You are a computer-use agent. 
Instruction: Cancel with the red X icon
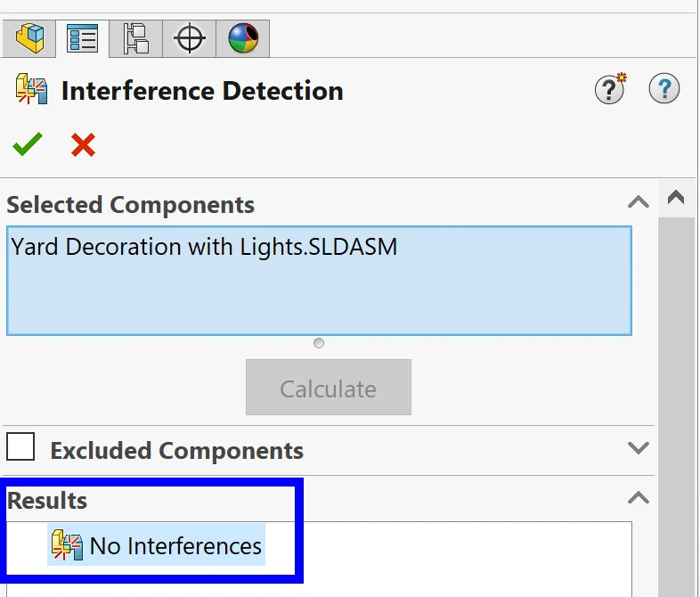pyautogui.click(x=83, y=144)
